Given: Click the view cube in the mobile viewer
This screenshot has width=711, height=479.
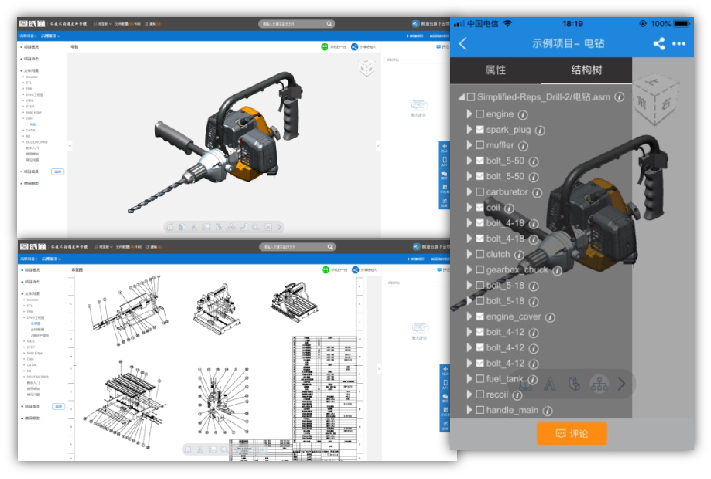Looking at the screenshot, I should (656, 99).
